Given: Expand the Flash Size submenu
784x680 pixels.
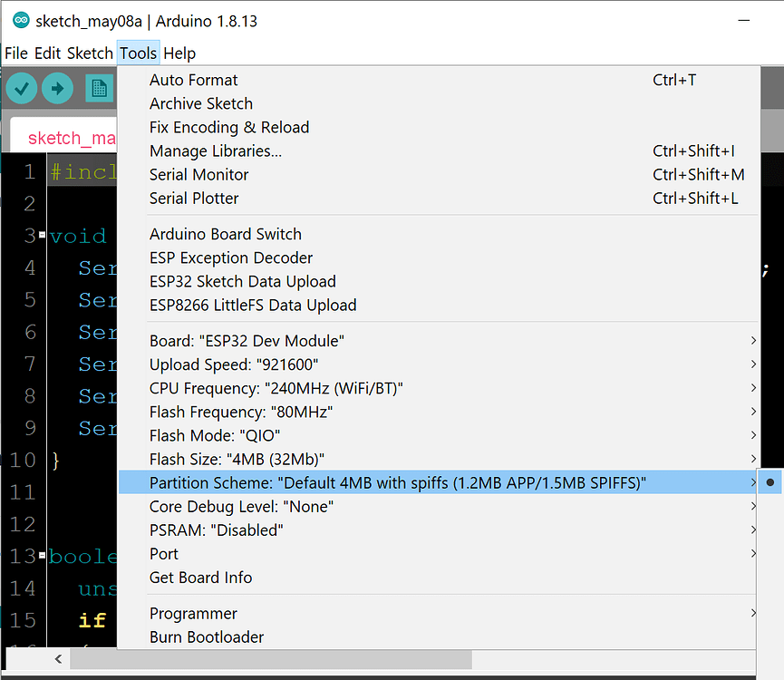Looking at the screenshot, I should [x=751, y=459].
